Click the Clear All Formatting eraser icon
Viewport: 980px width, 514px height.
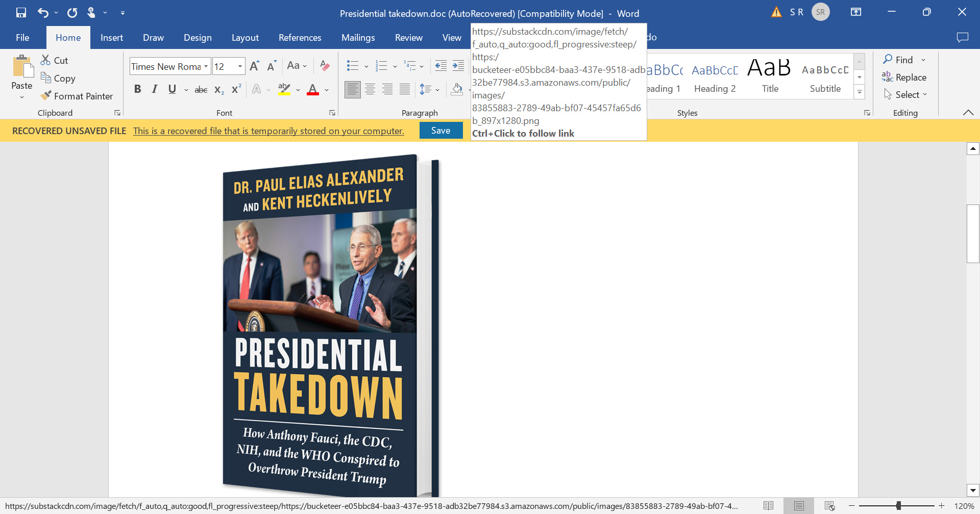(324, 66)
